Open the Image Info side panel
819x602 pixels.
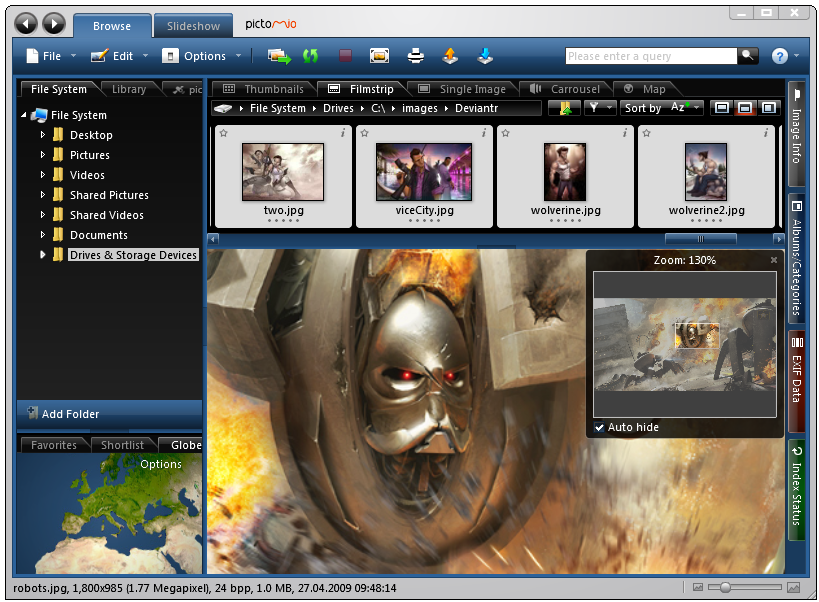796,134
